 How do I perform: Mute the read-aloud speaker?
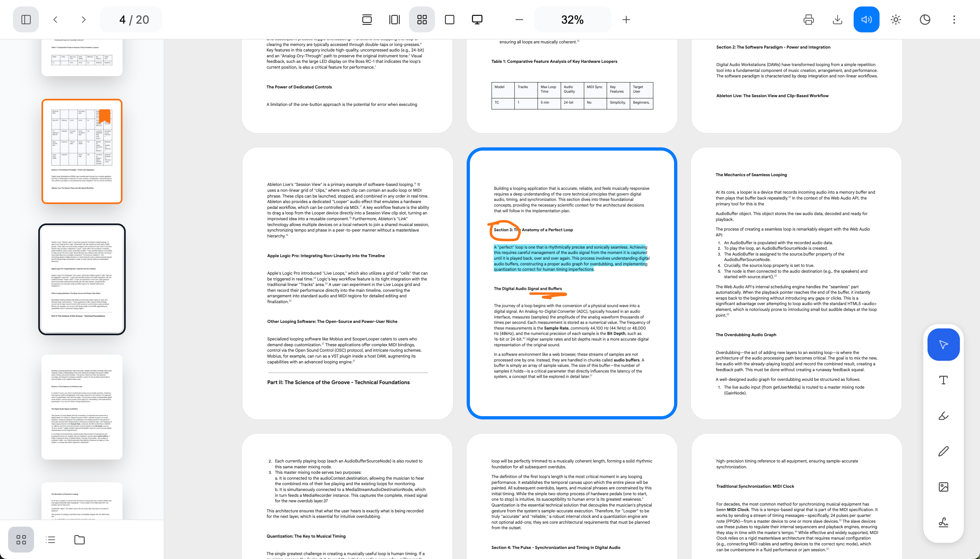coord(866,19)
